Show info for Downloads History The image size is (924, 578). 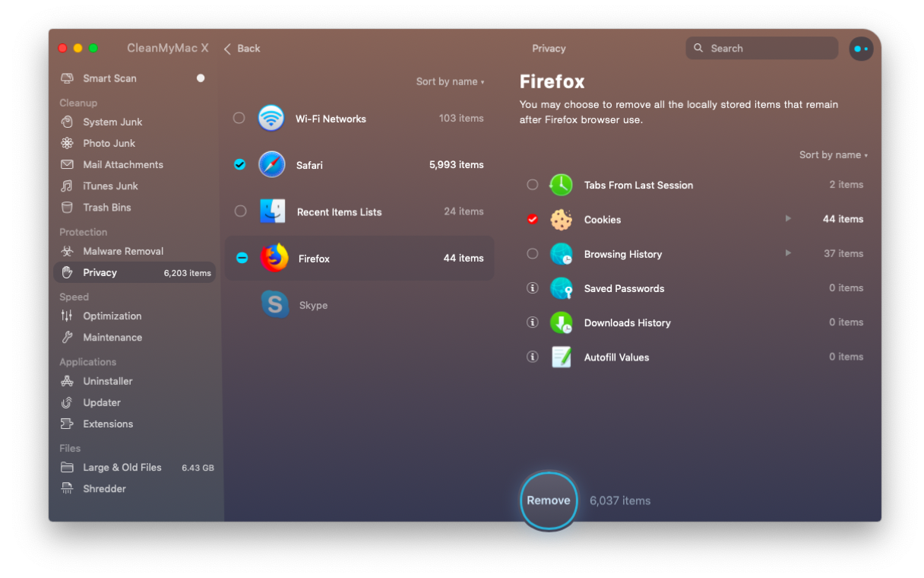tap(533, 322)
